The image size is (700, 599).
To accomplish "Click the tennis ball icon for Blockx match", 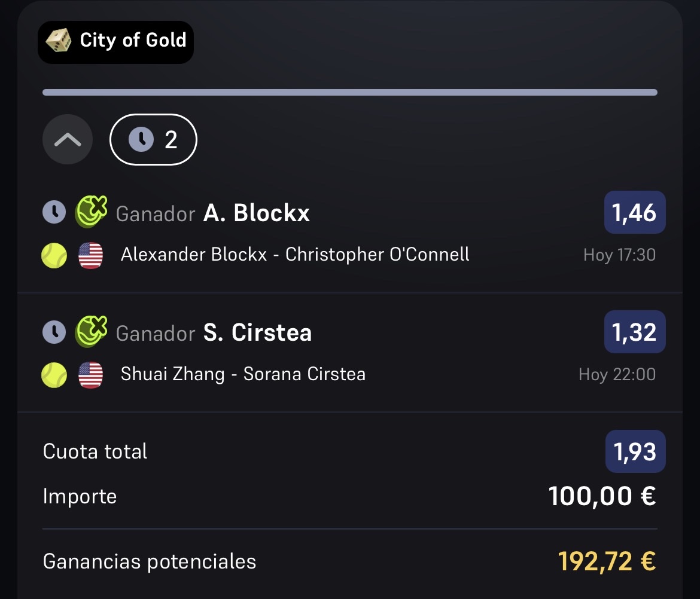I will click(x=54, y=256).
